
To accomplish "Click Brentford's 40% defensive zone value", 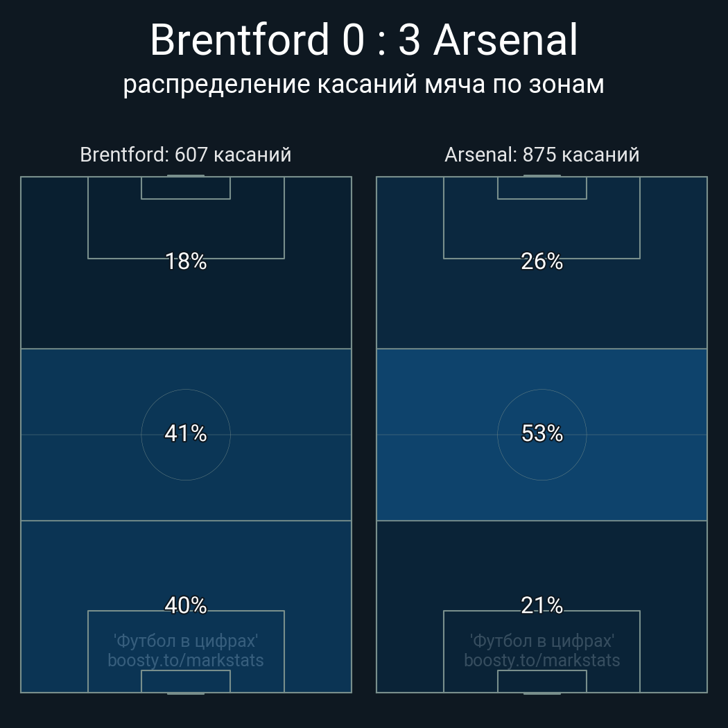I will tap(186, 605).
